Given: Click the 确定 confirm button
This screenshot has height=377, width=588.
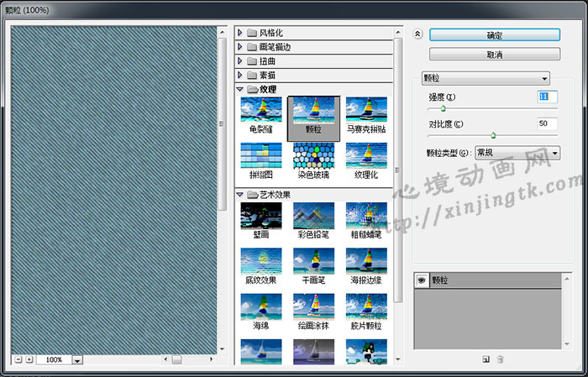Looking at the screenshot, I should 494,35.
